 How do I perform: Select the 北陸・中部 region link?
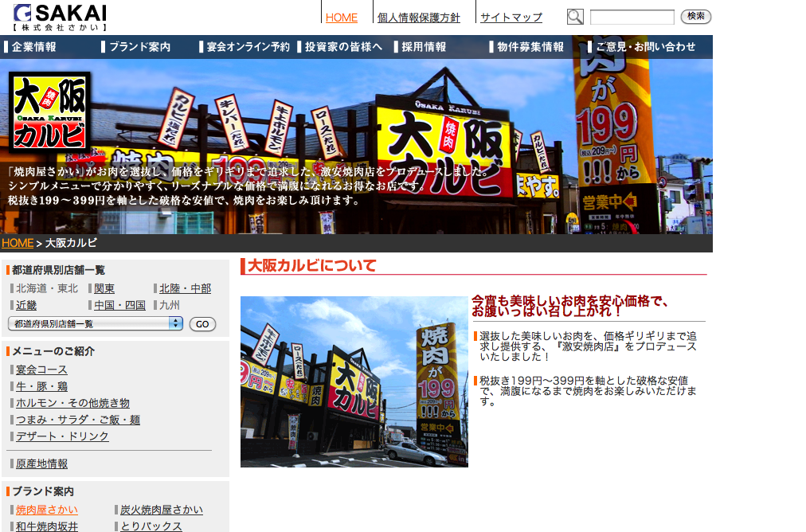point(185,289)
